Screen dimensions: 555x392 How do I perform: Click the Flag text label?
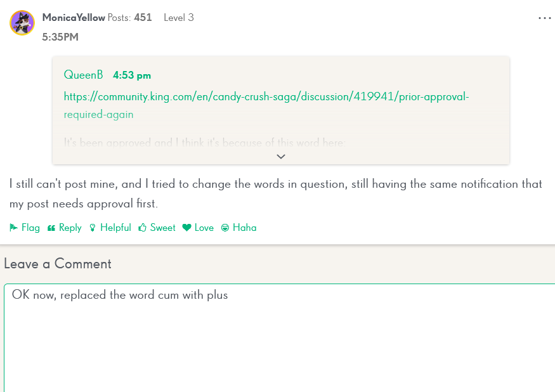click(x=30, y=227)
